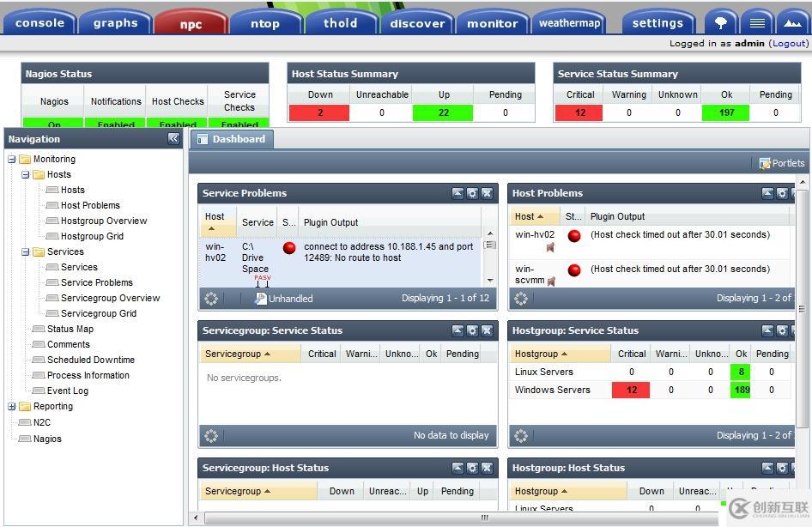Click the gear icon in Service Problems footer

[x=211, y=298]
